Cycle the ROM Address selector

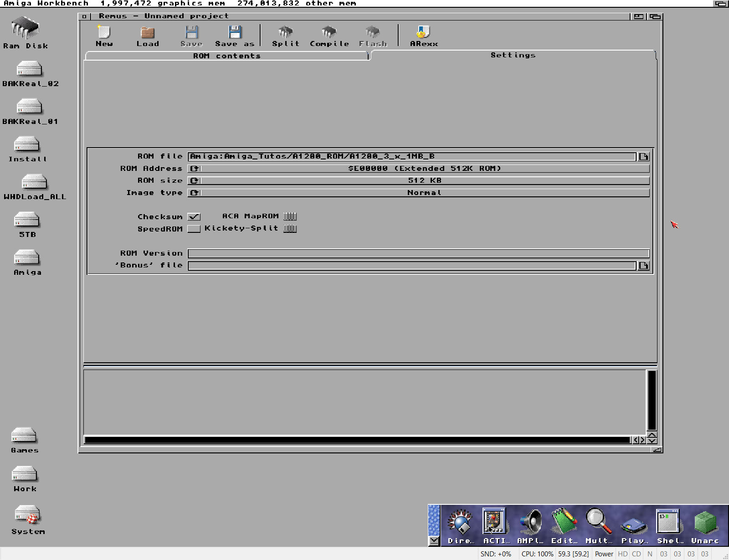[418, 169]
